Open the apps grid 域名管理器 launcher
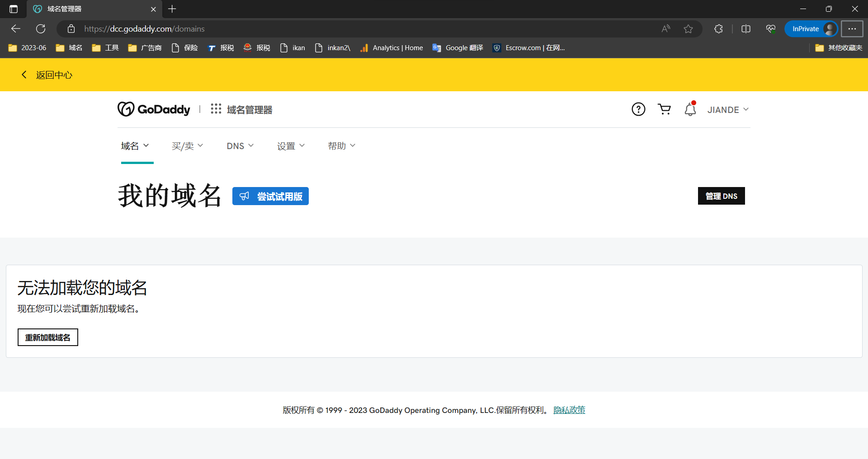Viewport: 868px width, 459px height. coord(241,109)
